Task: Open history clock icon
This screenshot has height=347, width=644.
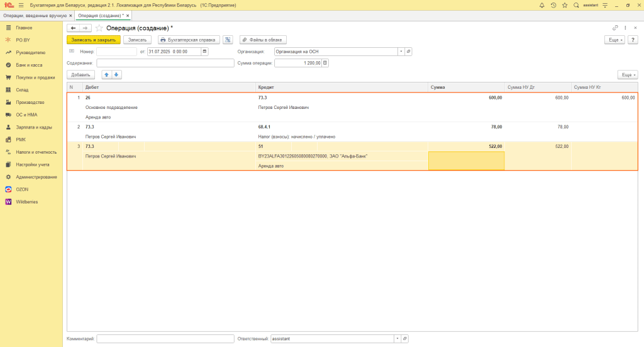Action: click(553, 5)
